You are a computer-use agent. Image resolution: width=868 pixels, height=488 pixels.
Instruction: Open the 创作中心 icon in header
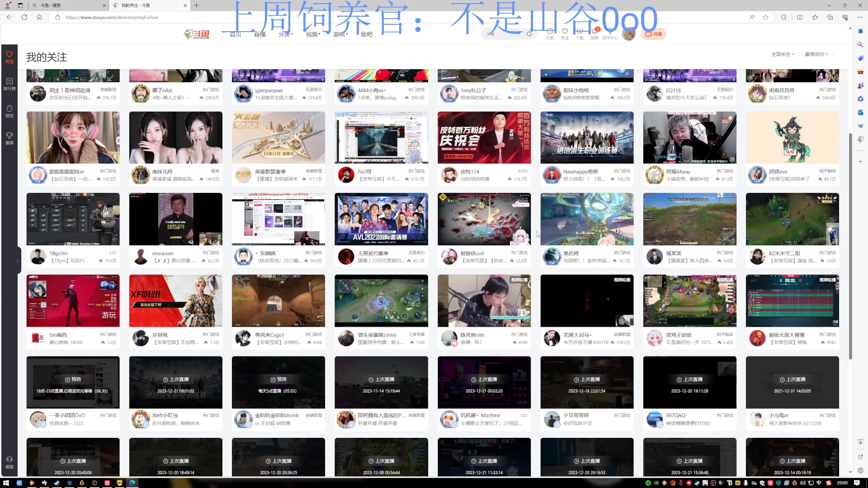[x=610, y=34]
